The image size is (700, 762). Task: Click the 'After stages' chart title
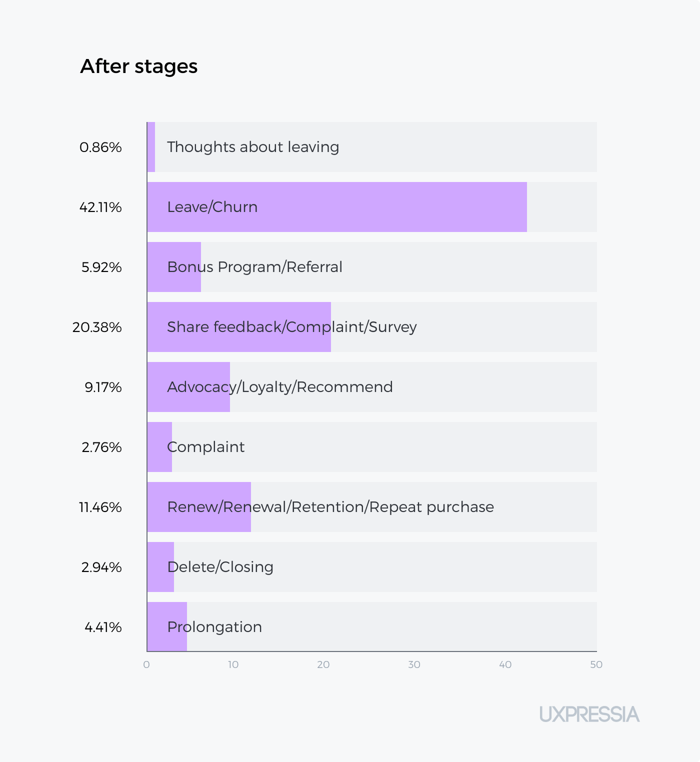pos(139,66)
